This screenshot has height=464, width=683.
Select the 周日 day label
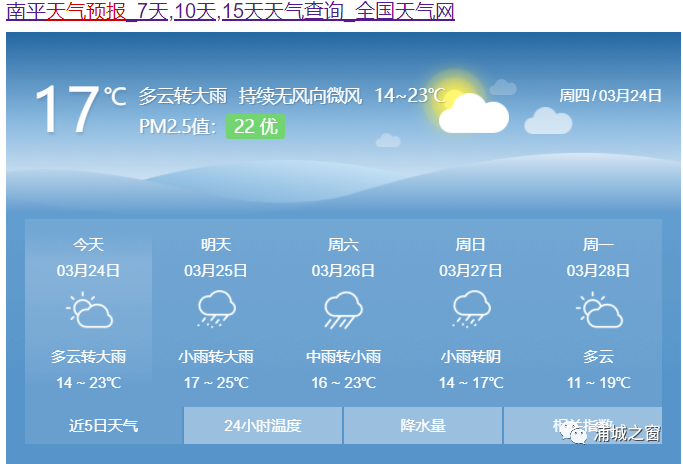point(470,244)
